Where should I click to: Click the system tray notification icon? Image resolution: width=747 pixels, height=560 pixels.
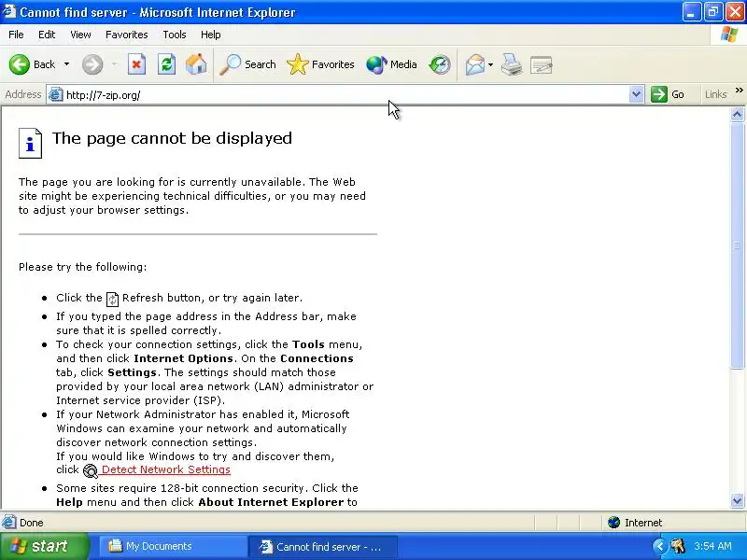point(678,546)
